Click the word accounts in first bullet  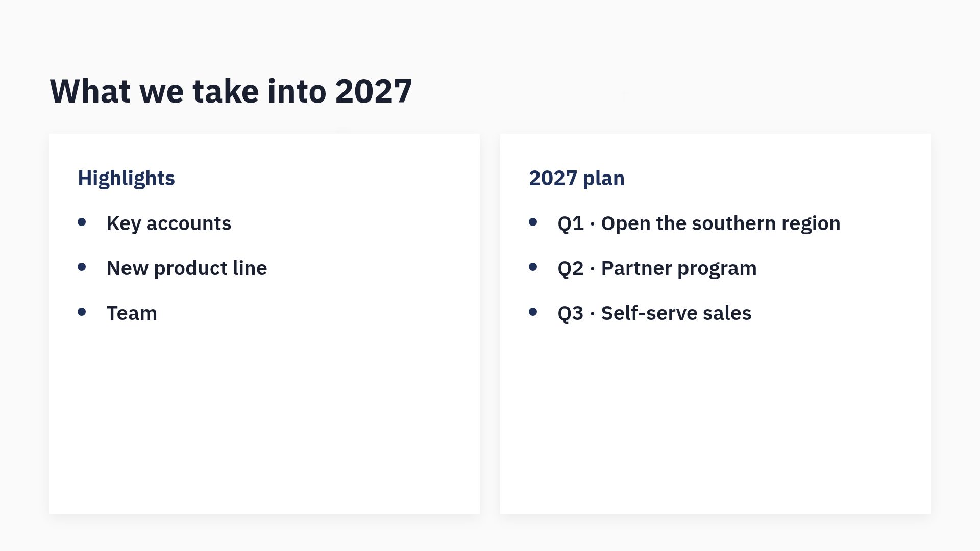click(189, 224)
